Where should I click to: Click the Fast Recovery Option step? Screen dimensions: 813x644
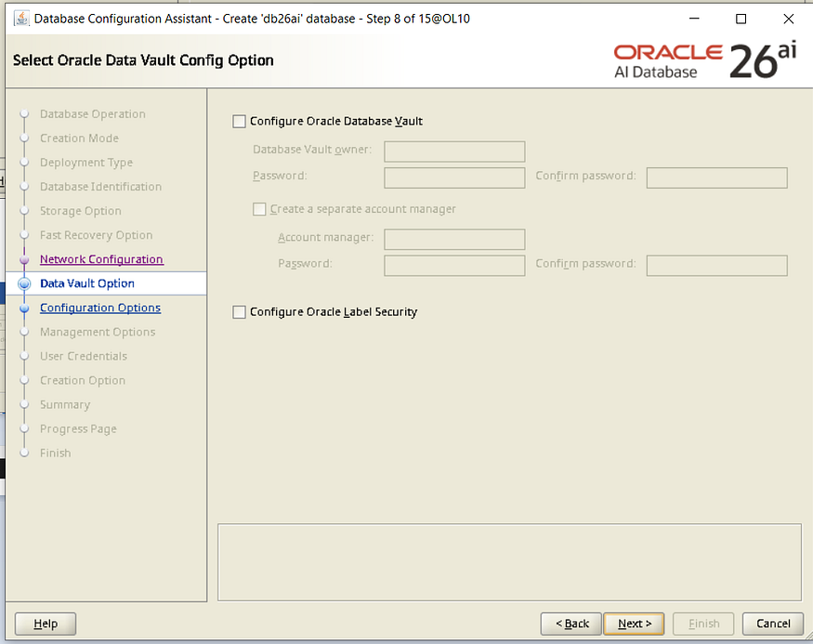tap(96, 235)
